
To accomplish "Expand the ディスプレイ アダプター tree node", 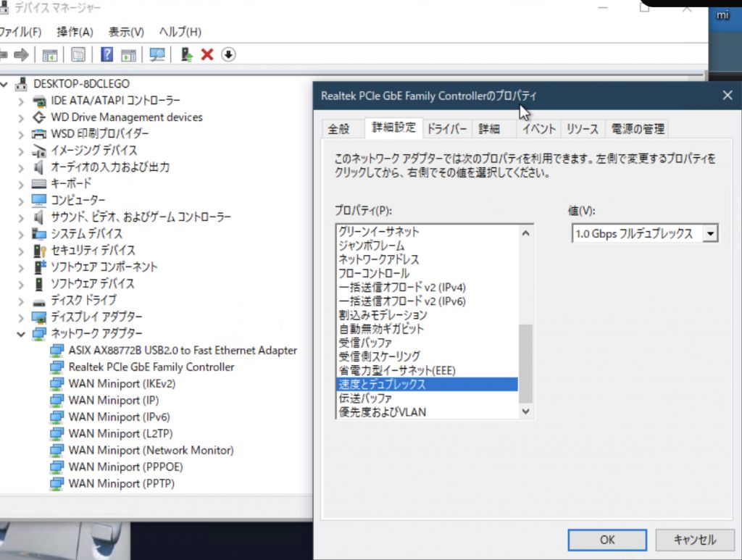I will click(21, 317).
